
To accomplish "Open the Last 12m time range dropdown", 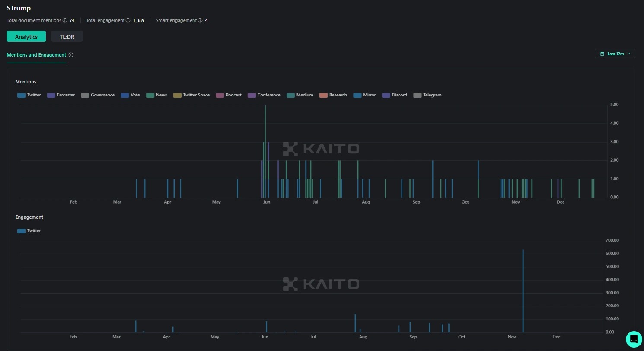I will coord(615,54).
